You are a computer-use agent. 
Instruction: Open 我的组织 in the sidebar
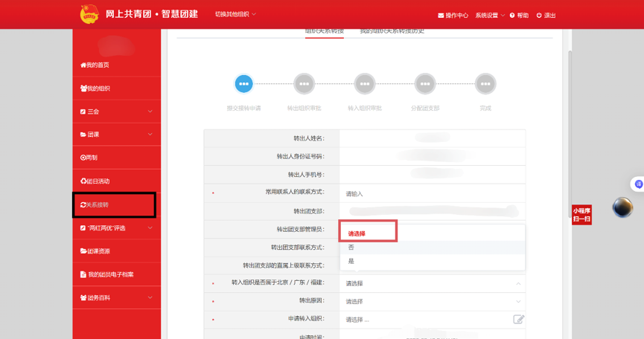pyautogui.click(x=95, y=88)
